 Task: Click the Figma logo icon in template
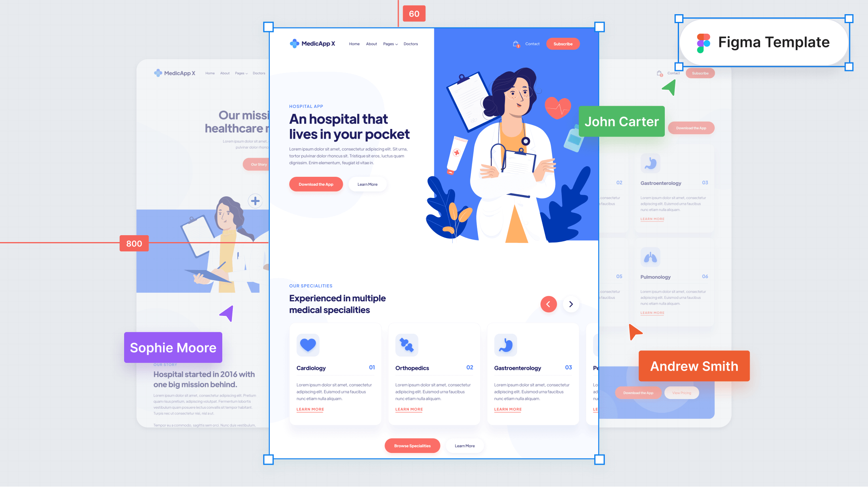pos(703,43)
